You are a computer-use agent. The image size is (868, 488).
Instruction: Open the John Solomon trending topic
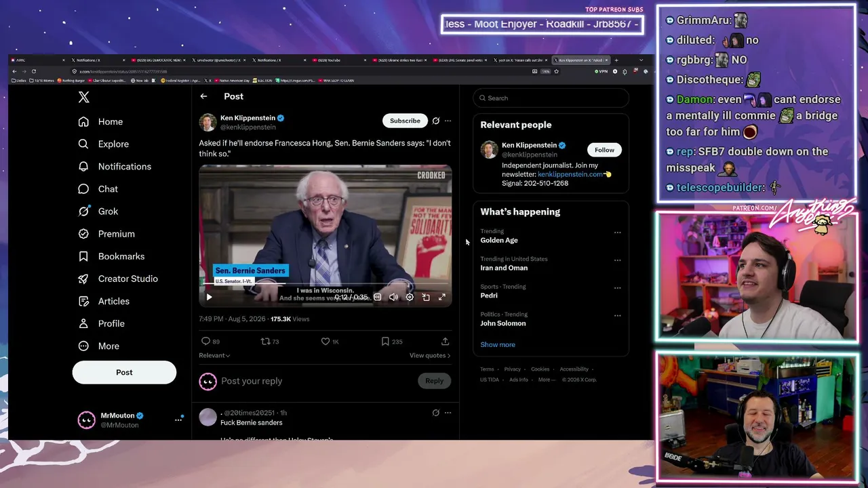coord(503,323)
